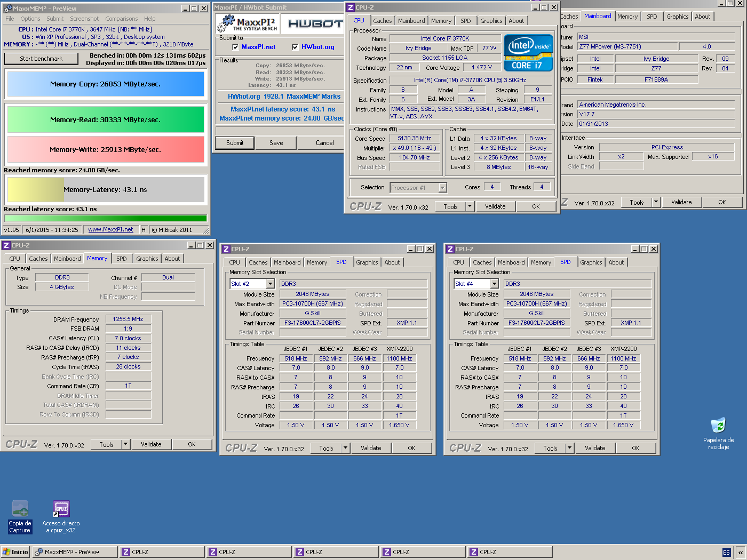Open the www.MaxxPI.net link
The width and height of the screenshot is (747, 560).
(110, 229)
